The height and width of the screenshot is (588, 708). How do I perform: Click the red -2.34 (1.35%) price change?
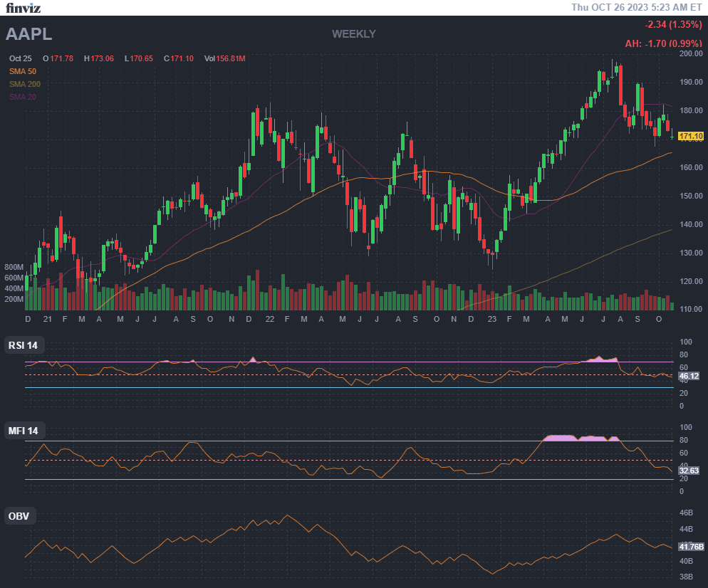(674, 25)
